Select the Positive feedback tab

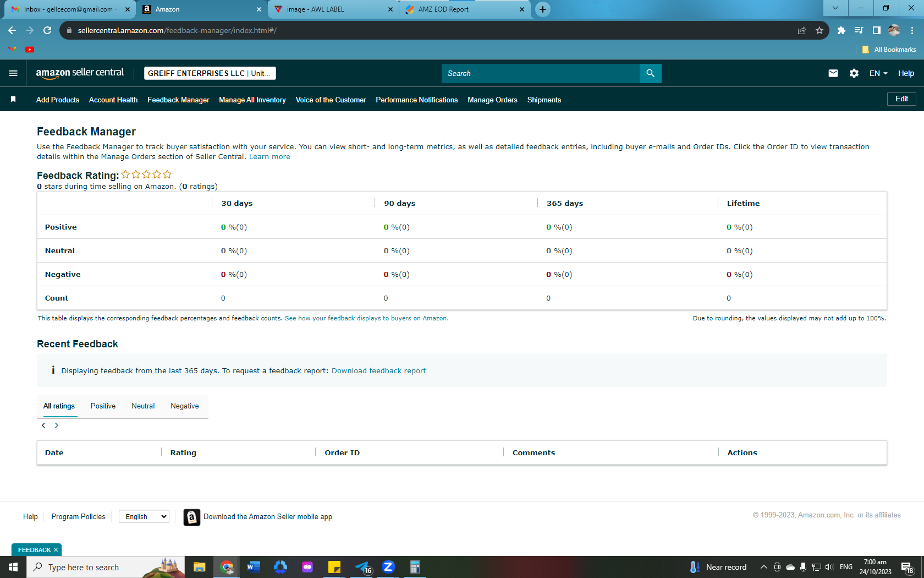103,406
